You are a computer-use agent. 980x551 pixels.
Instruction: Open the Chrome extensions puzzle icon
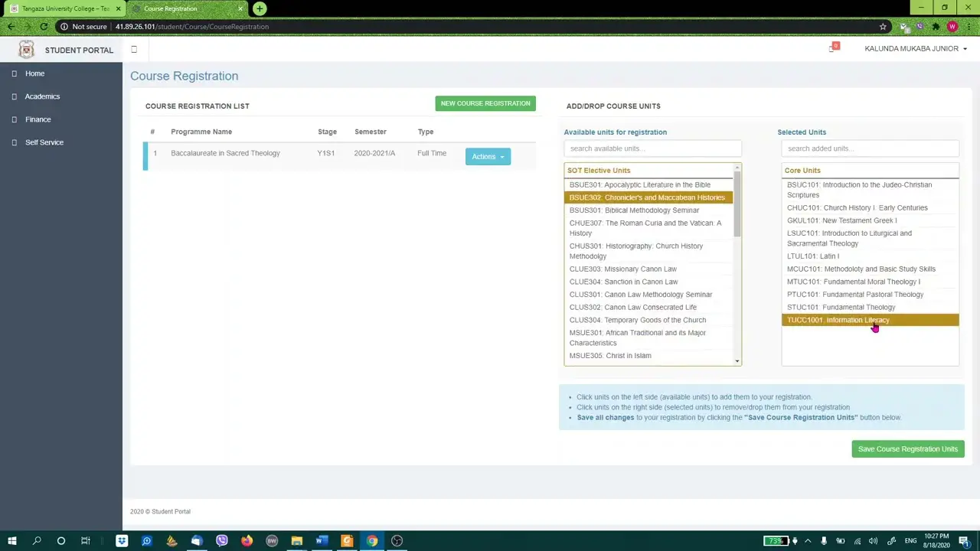coord(936,27)
